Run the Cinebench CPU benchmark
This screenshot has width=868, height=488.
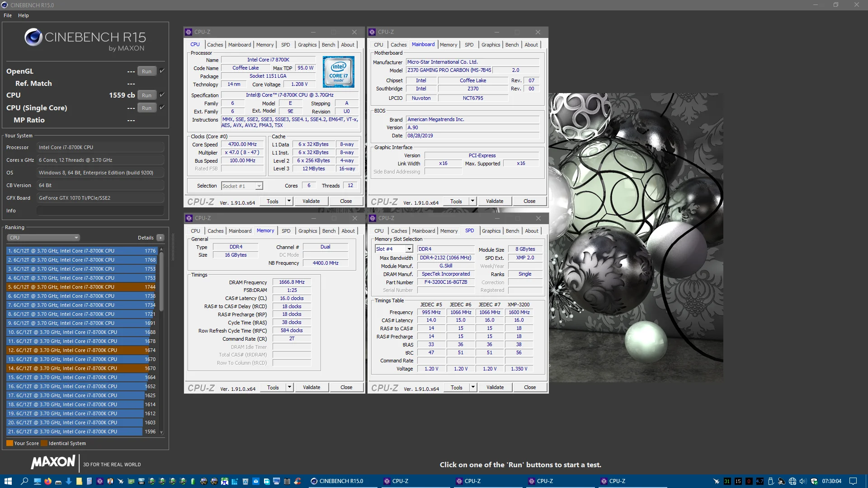(146, 95)
